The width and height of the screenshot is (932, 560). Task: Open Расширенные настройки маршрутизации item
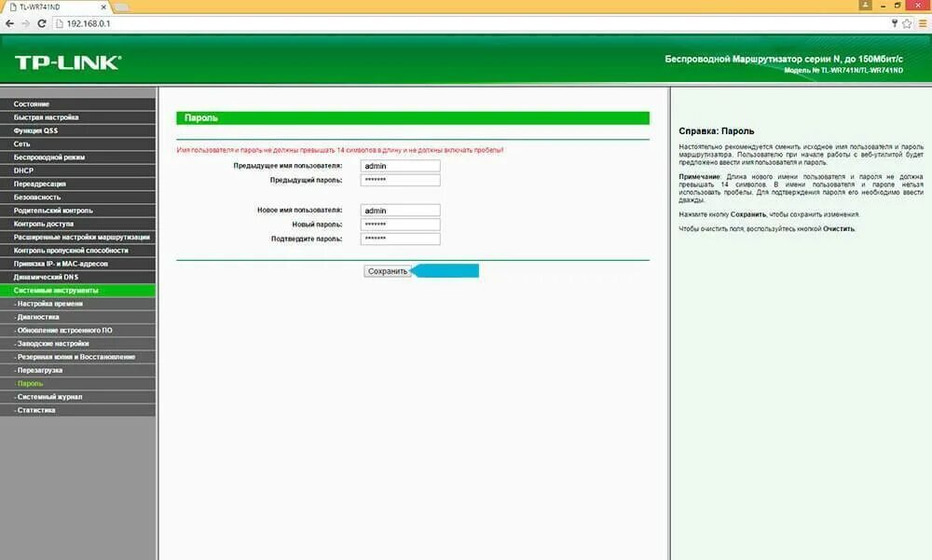(78, 238)
